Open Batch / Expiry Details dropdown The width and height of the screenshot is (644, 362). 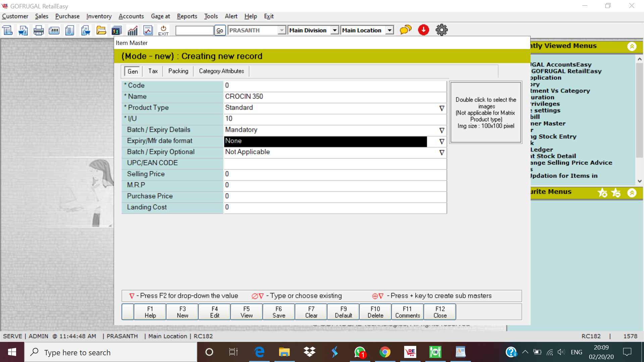pos(442,130)
